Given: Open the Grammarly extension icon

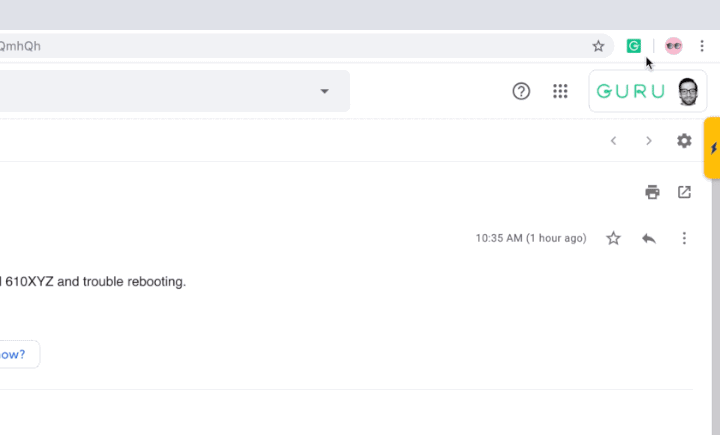Looking at the screenshot, I should [633, 46].
